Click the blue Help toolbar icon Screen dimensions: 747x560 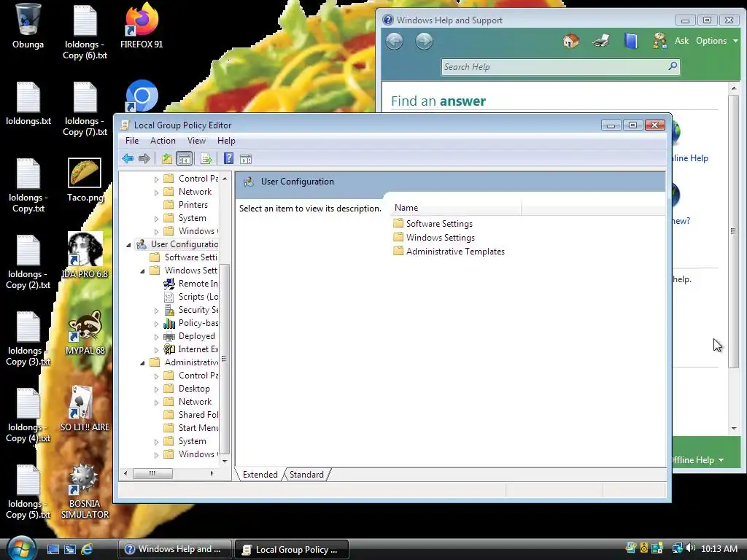[228, 158]
